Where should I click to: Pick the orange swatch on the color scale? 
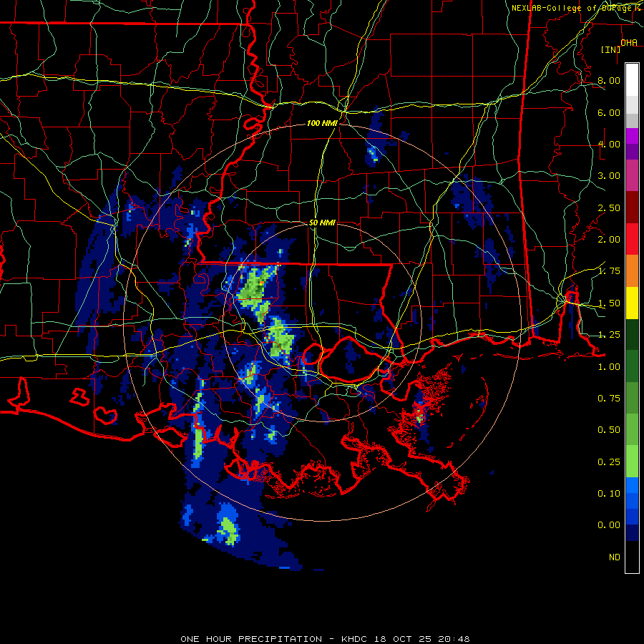tap(632, 271)
